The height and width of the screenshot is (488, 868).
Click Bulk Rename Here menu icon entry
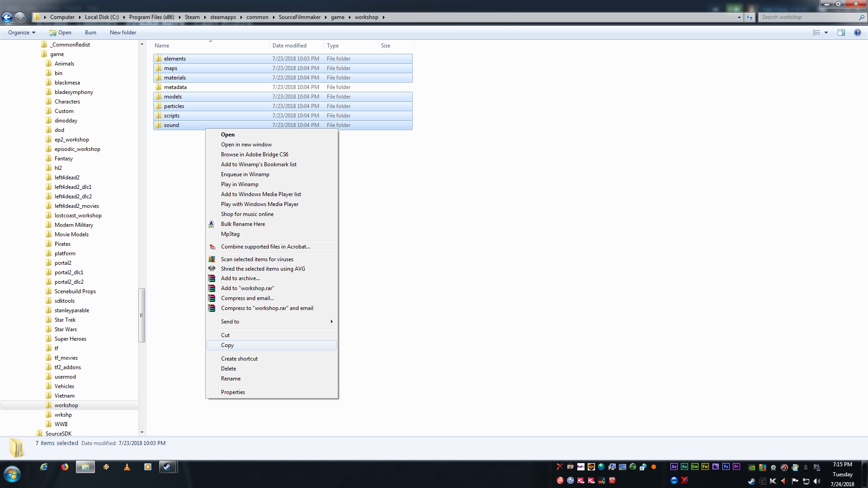[243, 224]
